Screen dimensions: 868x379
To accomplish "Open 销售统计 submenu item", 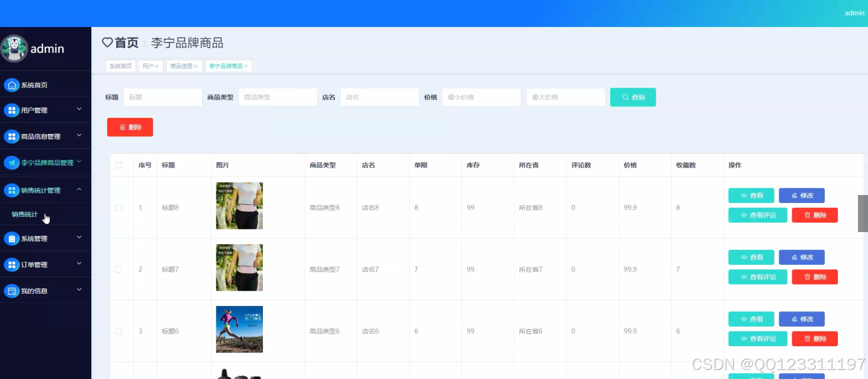I will coord(25,214).
